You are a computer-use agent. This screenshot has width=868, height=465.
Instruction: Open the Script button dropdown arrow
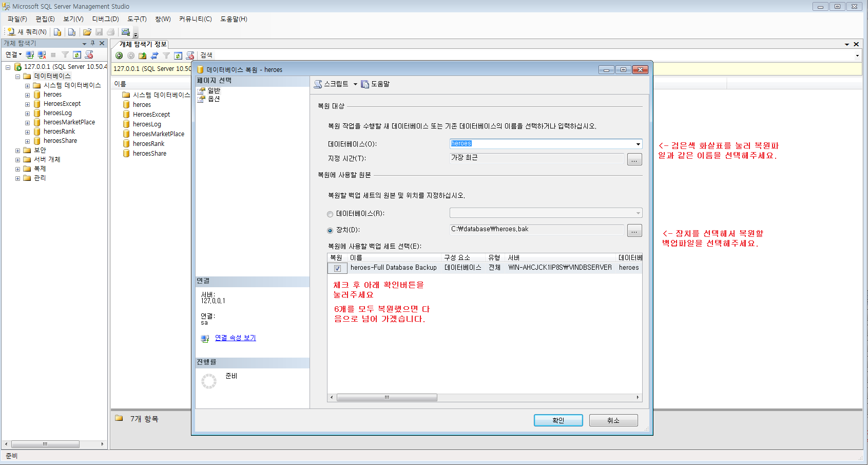pyautogui.click(x=355, y=84)
